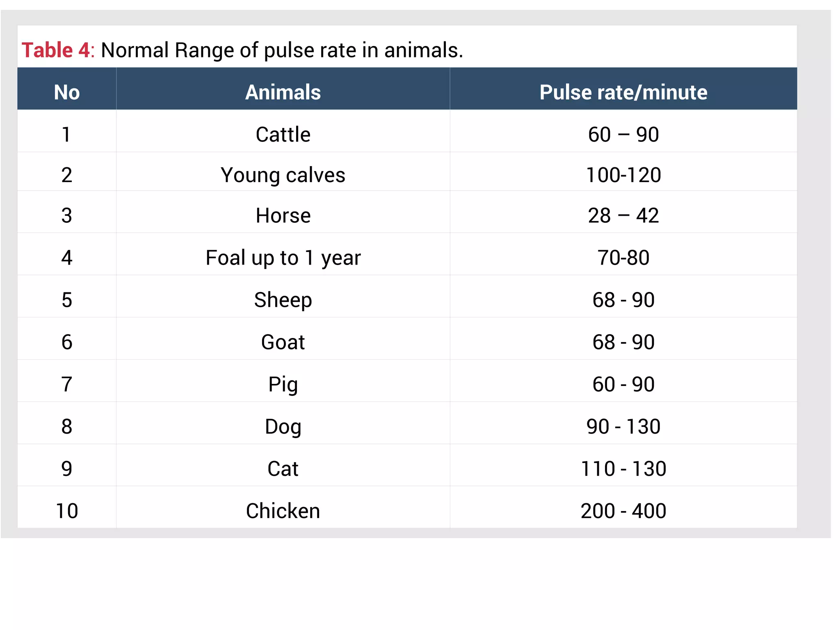Select the "Foal up to 1 year" cell
Screen dimensions: 840x630
(x=283, y=258)
